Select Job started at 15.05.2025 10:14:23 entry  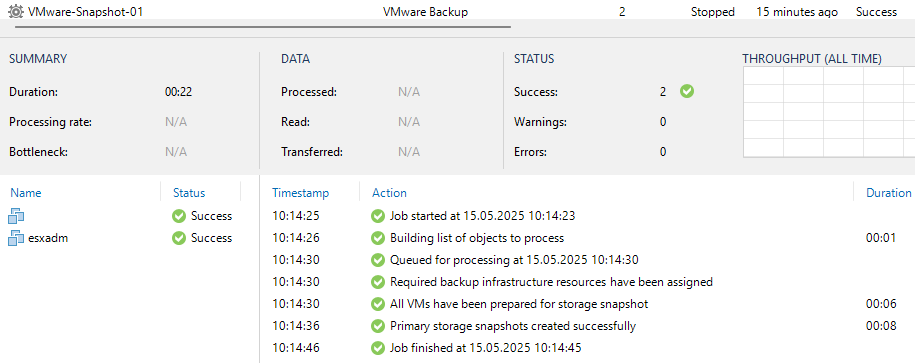(483, 216)
